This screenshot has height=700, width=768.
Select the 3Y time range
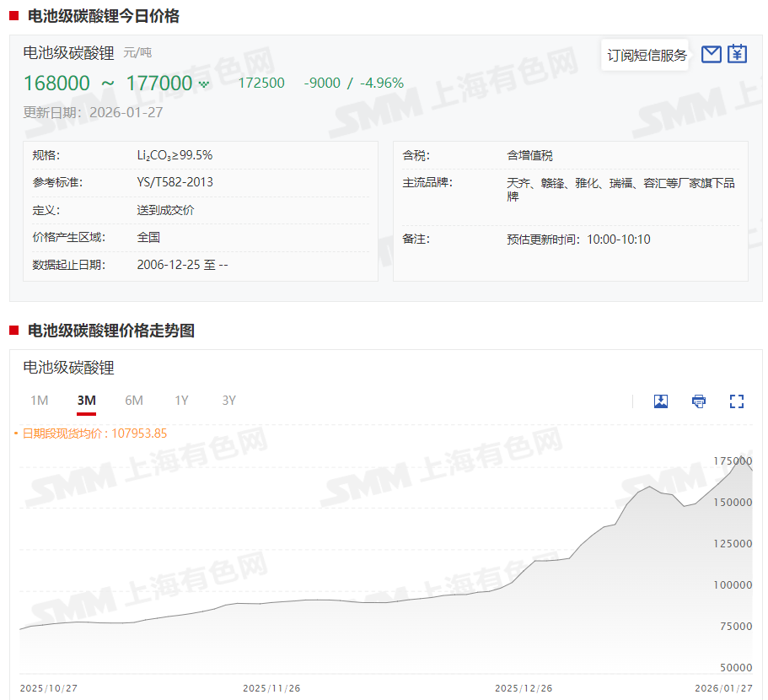tap(228, 401)
